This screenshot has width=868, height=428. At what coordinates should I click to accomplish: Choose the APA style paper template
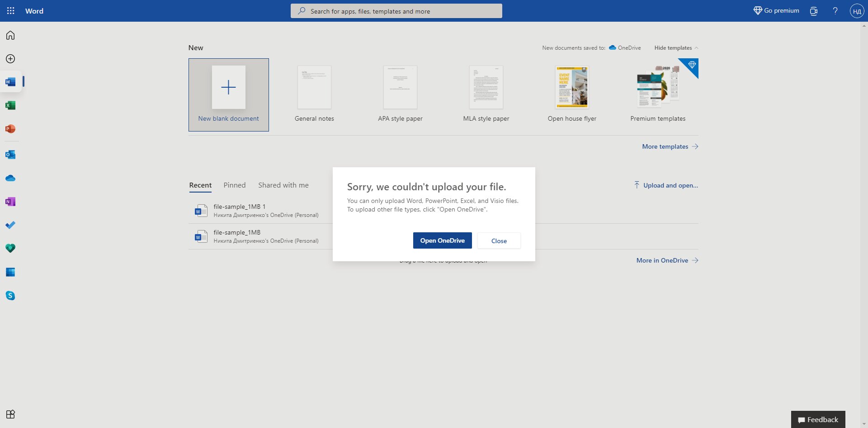400,94
